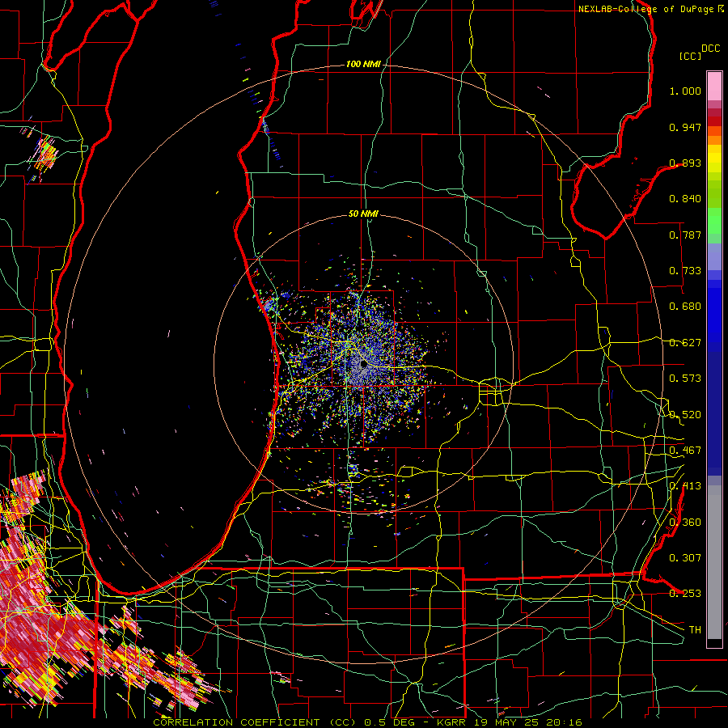
Task: Pick the bright green color bar segment
Action: tap(714, 221)
